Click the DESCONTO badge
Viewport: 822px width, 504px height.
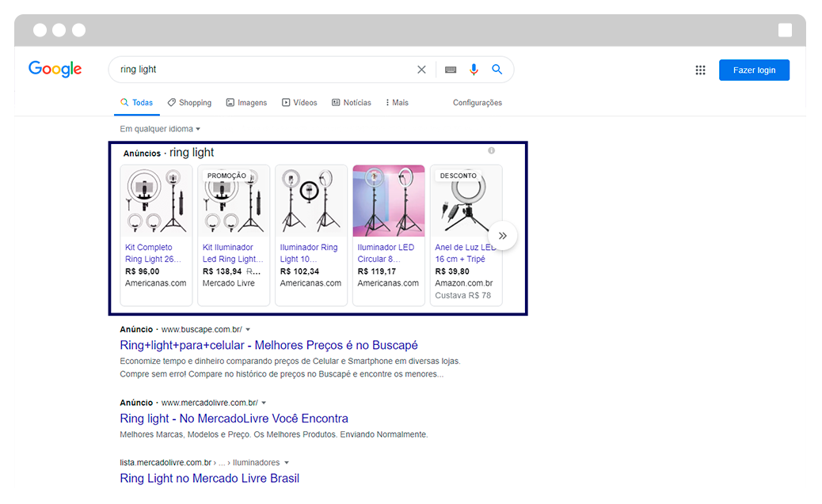pos(459,176)
